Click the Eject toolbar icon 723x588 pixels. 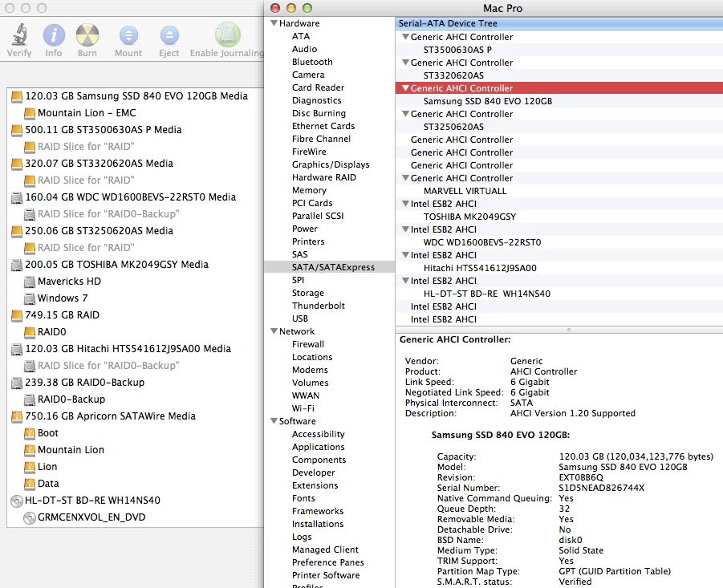pyautogui.click(x=169, y=35)
